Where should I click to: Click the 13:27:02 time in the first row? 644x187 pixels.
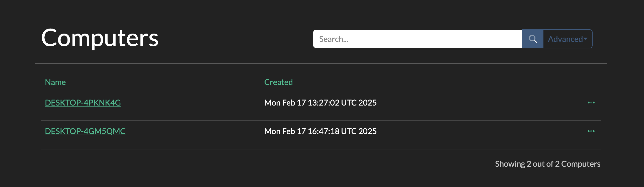point(323,103)
